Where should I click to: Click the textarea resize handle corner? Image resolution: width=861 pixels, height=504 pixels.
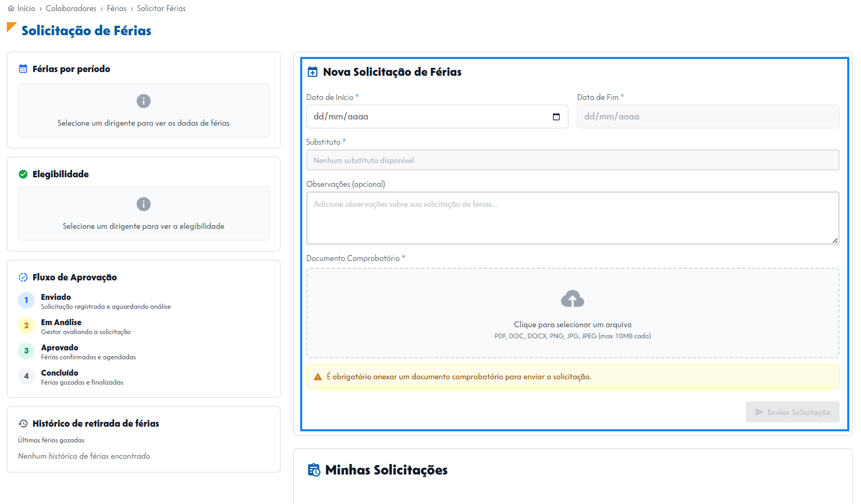pos(835,240)
